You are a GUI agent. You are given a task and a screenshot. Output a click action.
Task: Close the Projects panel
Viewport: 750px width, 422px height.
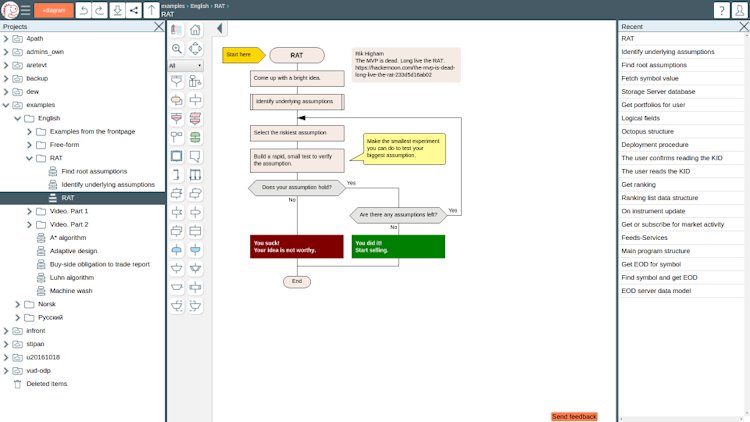click(x=159, y=27)
